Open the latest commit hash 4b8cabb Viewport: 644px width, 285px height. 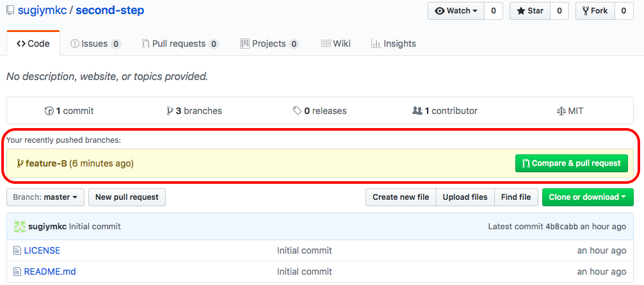[x=562, y=227]
